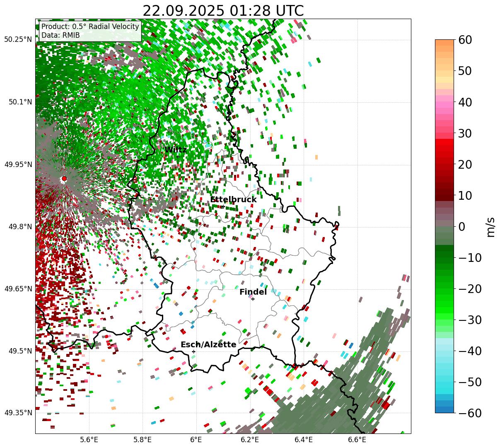Click the 5.6°E longitude label

point(89,439)
